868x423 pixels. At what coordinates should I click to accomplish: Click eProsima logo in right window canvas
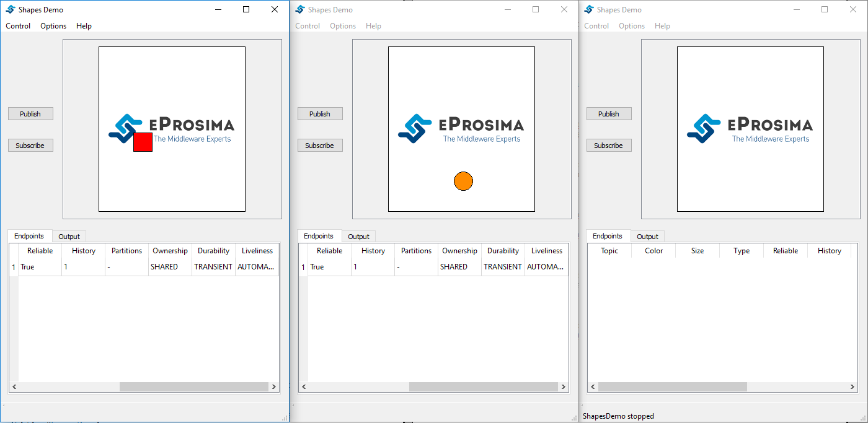[750, 129]
